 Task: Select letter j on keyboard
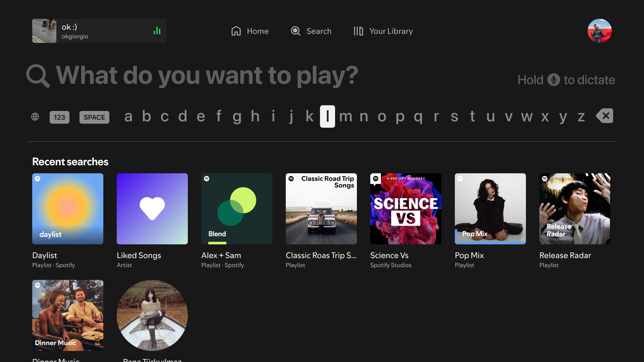click(291, 117)
